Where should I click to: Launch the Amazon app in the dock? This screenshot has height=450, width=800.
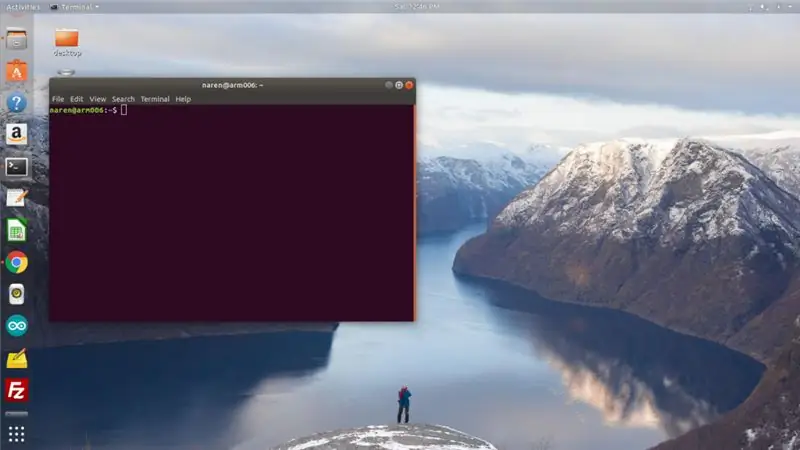click(x=16, y=134)
